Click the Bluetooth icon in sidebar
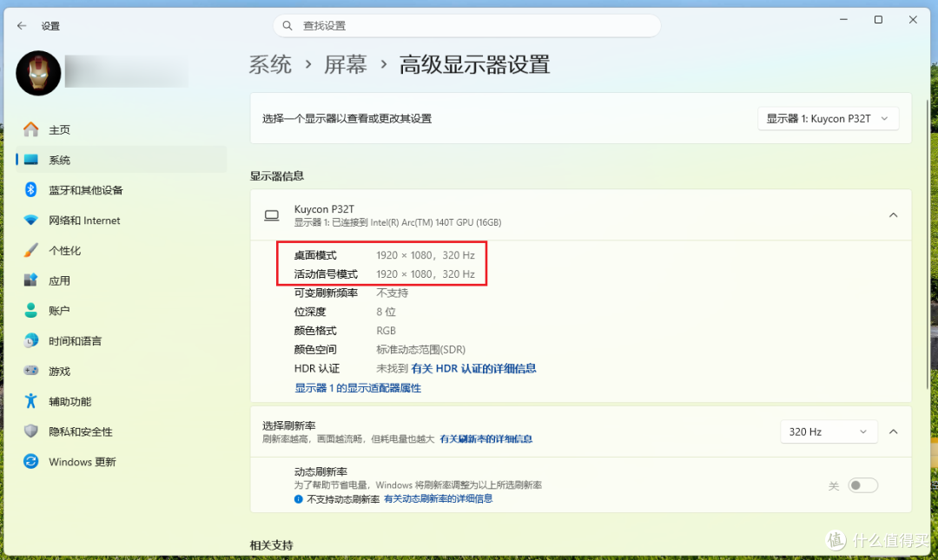Screen dimensions: 938x560 point(31,189)
